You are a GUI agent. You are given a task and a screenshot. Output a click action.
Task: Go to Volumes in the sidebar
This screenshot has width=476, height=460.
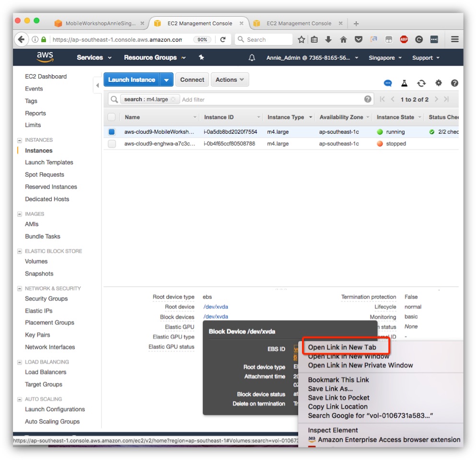[36, 261]
